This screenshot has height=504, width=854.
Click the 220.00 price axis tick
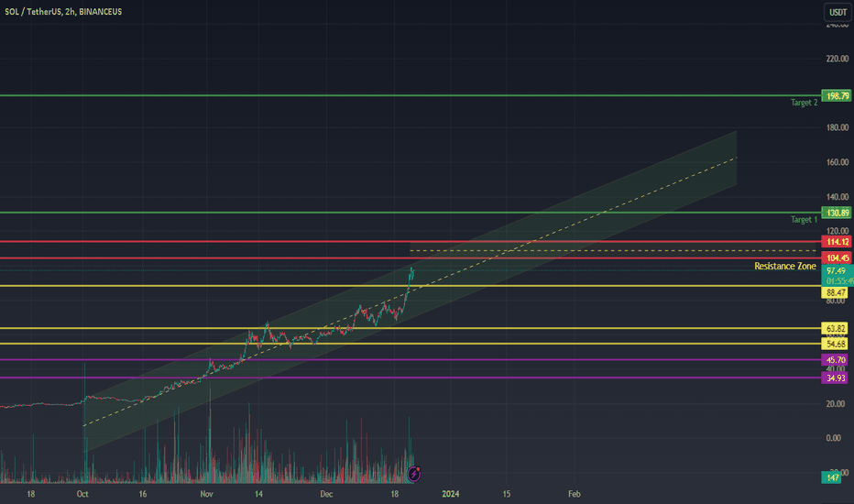coord(838,59)
